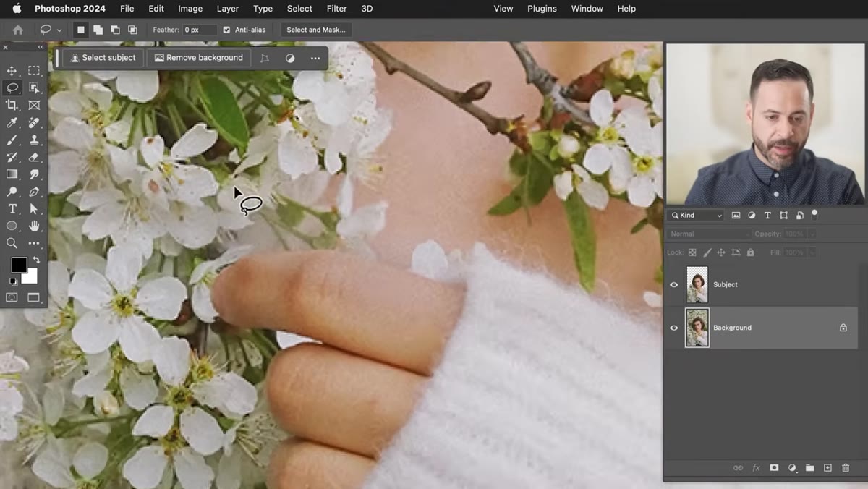Select the Brush tool
The width and height of the screenshot is (868, 489).
pyautogui.click(x=12, y=140)
